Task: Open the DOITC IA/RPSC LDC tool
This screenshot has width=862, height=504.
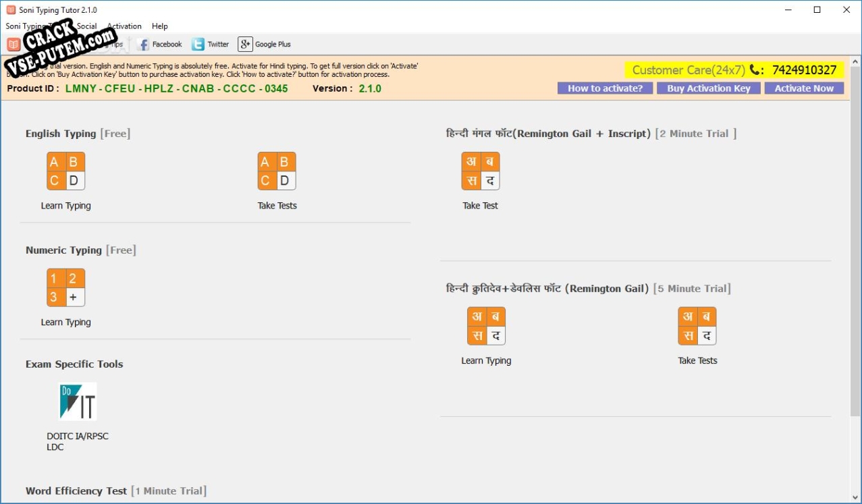Action: (x=78, y=402)
